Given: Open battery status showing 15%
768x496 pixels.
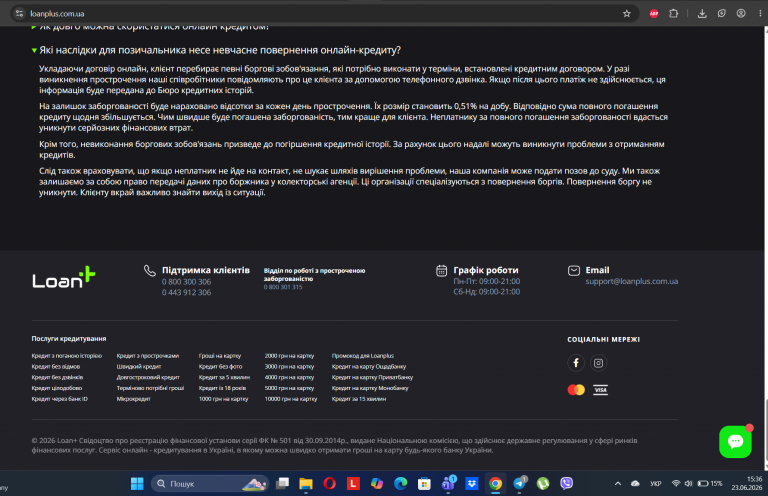Looking at the screenshot, I should 710,484.
